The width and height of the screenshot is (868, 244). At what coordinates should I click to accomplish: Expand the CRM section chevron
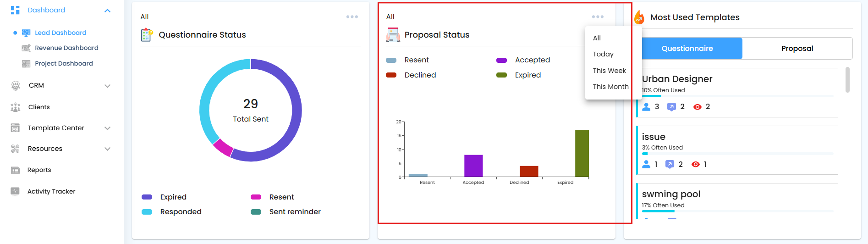click(x=107, y=86)
